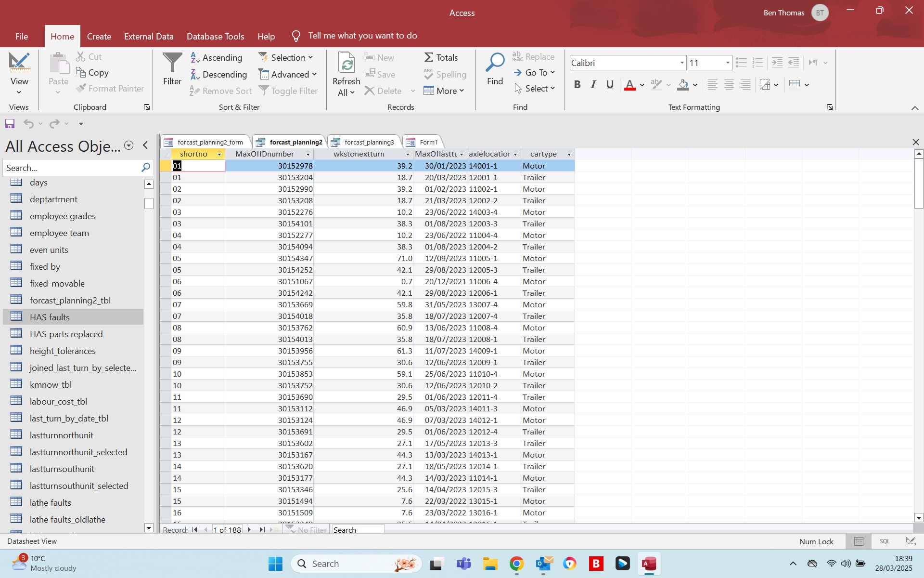Open the HAS parts replaced table

pos(66,334)
